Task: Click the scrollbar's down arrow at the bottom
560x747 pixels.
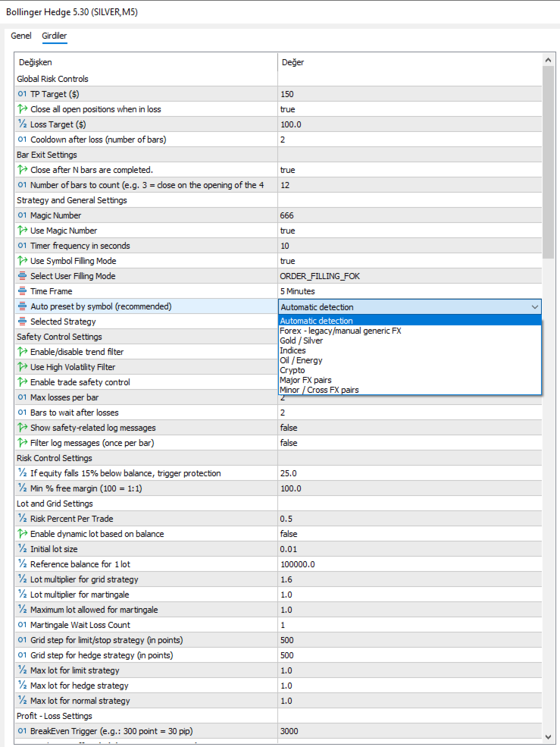Action: coord(548,735)
